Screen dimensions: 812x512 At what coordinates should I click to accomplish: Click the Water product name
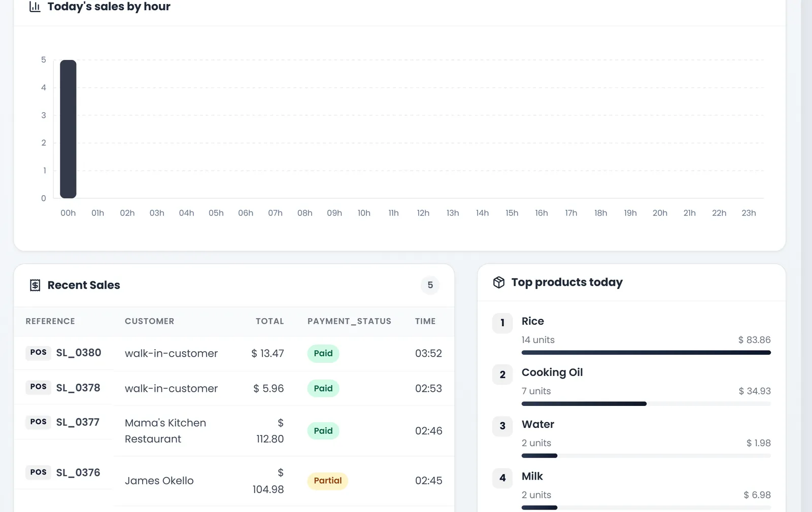(x=538, y=424)
